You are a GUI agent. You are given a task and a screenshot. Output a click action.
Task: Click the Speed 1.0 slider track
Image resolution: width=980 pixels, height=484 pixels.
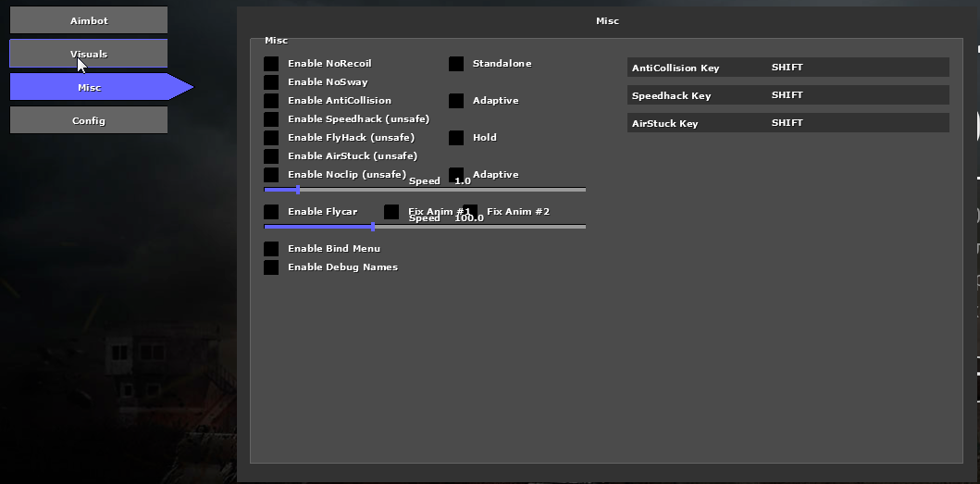(425, 190)
